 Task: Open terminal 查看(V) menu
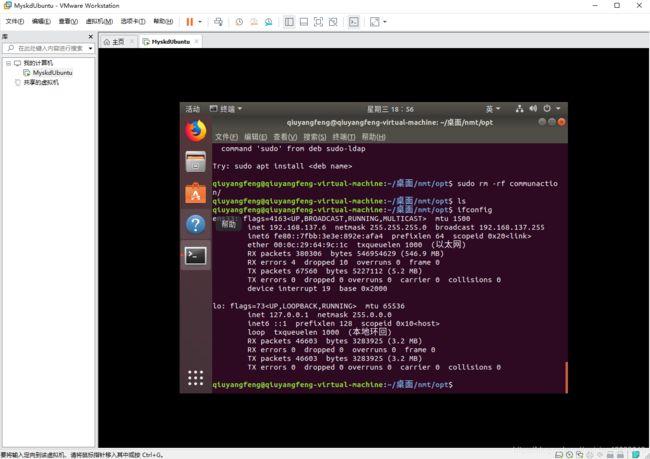click(285, 137)
